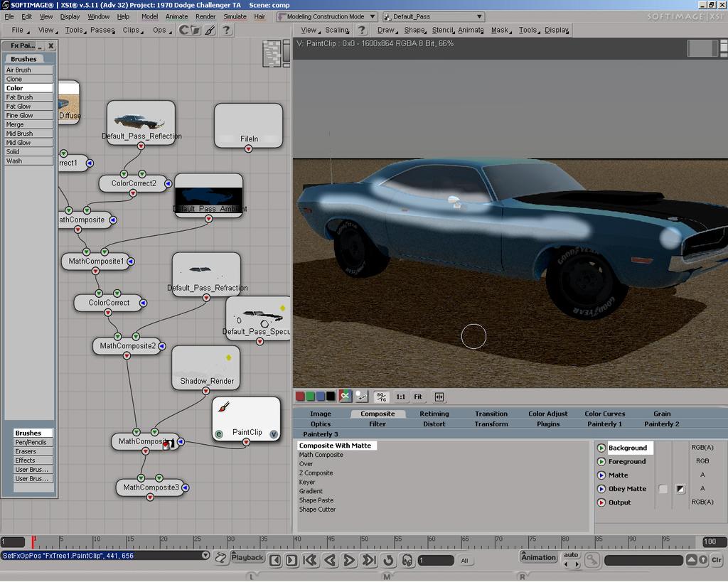Choose Math Composite operator from list
The width and height of the screenshot is (728, 582).
[321, 455]
